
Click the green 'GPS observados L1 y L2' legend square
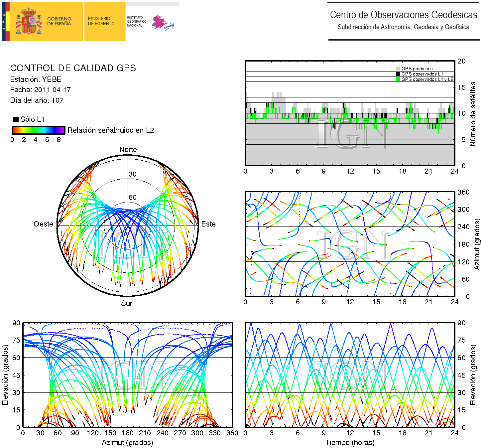(398, 79)
